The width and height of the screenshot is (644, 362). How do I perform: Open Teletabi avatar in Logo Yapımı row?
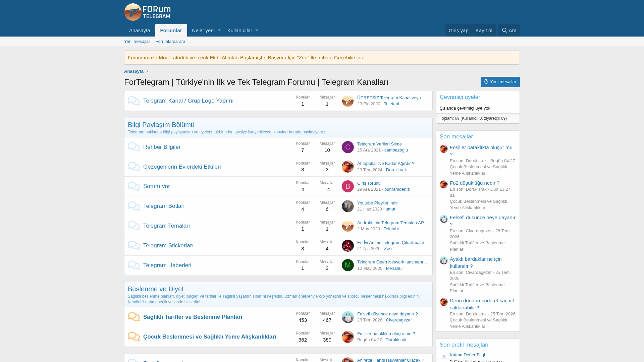pyautogui.click(x=348, y=101)
